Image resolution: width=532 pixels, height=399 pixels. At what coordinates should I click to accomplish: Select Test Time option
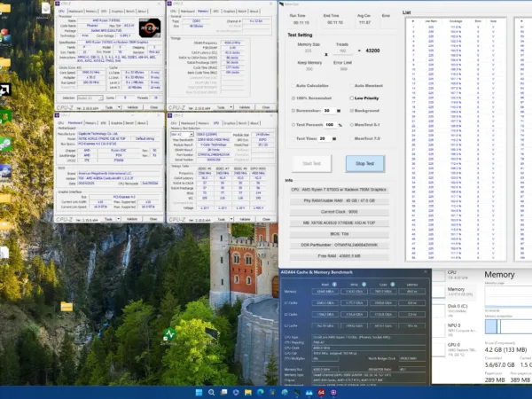click(293, 138)
